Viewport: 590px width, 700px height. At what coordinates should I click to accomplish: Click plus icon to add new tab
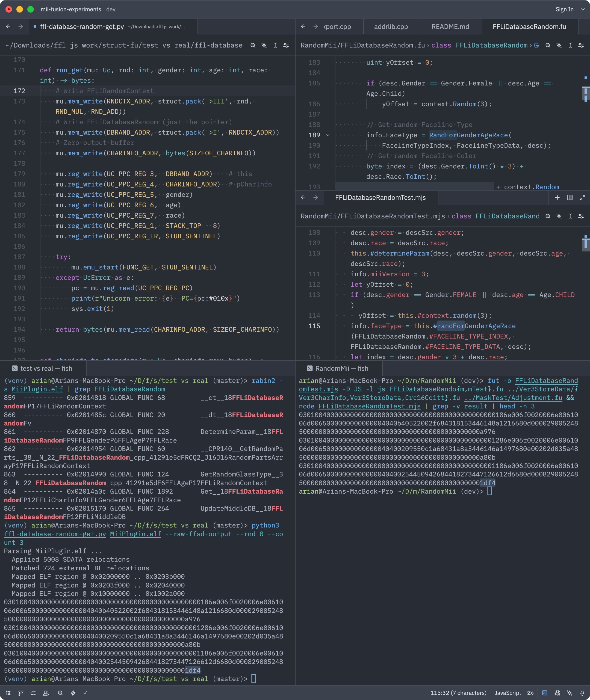point(557,198)
